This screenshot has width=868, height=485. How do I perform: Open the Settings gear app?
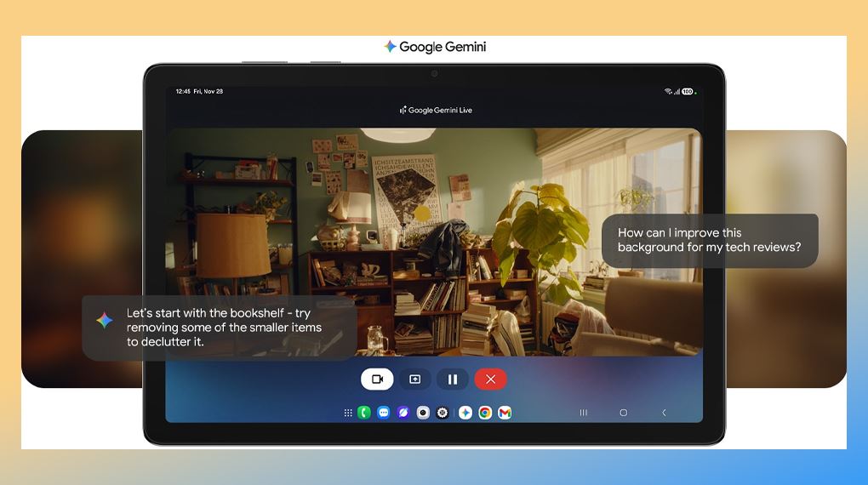(443, 413)
